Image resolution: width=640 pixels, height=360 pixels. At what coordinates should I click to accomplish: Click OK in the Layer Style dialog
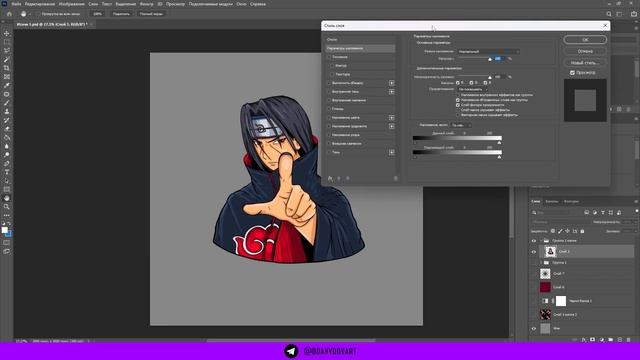[x=585, y=40]
